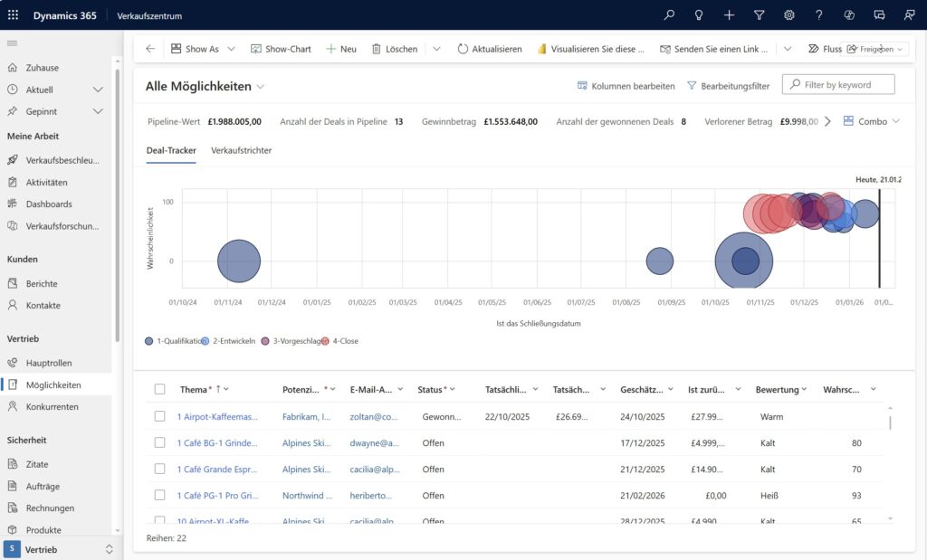
Task: Click the question mark help icon
Action: pos(818,15)
